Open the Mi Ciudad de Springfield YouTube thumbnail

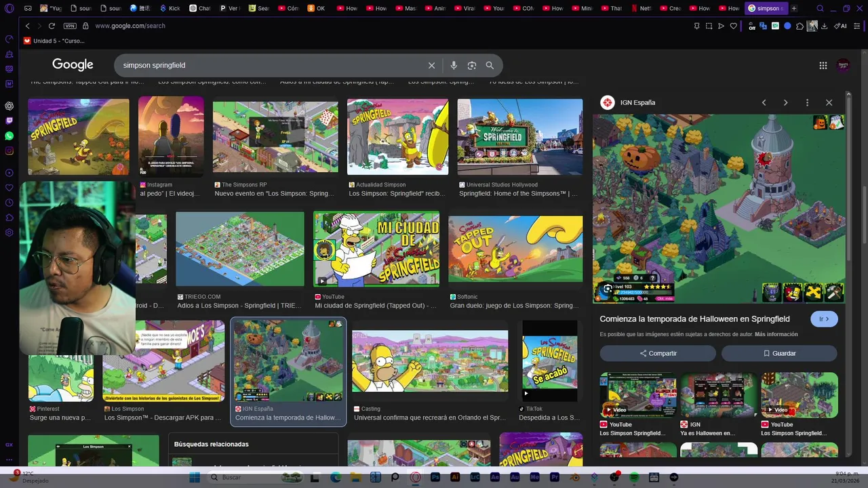(x=376, y=249)
